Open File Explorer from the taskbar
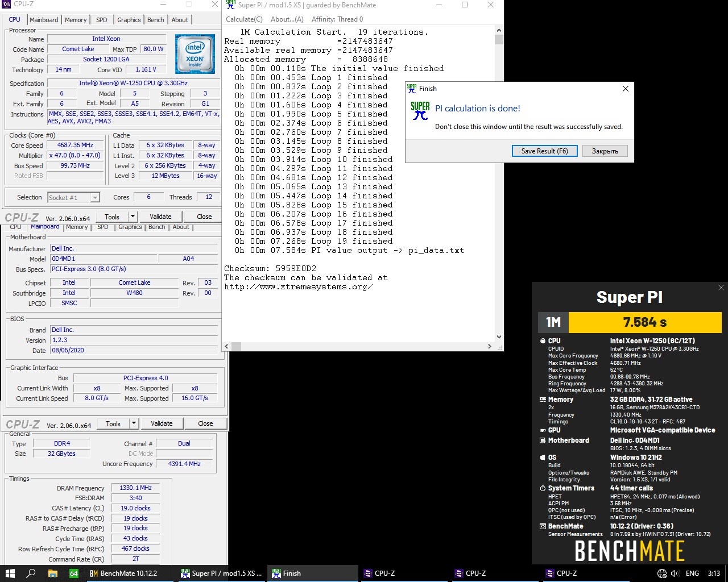 pyautogui.click(x=52, y=573)
